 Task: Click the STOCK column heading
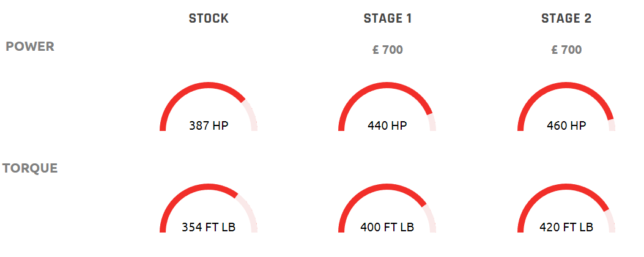tap(209, 18)
